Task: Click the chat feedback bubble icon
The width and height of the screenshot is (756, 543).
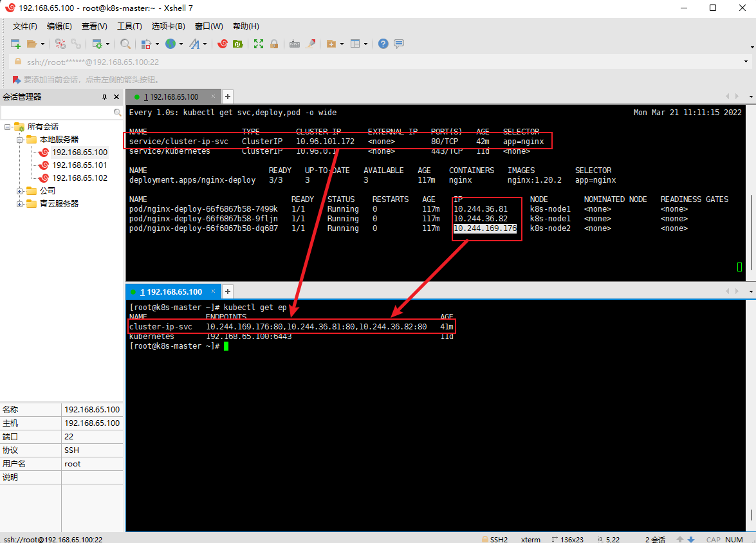Action: click(399, 44)
